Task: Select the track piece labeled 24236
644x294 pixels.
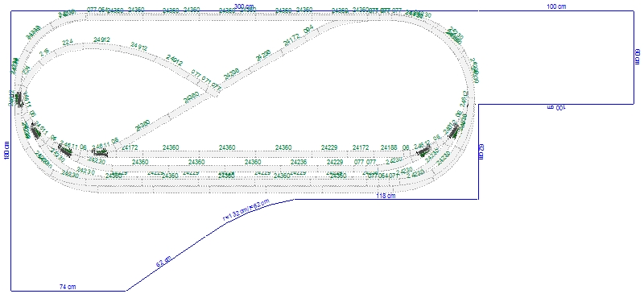Action: pos(299,162)
